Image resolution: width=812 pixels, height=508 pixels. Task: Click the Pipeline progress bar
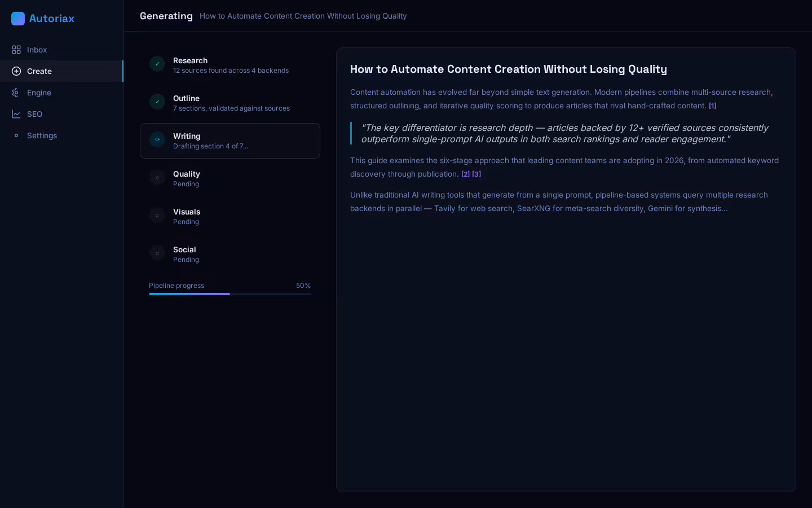230,294
